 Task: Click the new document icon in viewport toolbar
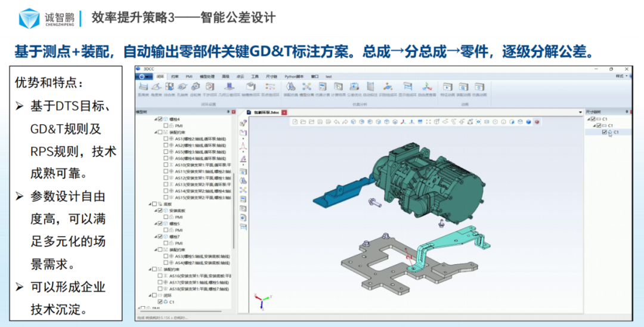295,122
